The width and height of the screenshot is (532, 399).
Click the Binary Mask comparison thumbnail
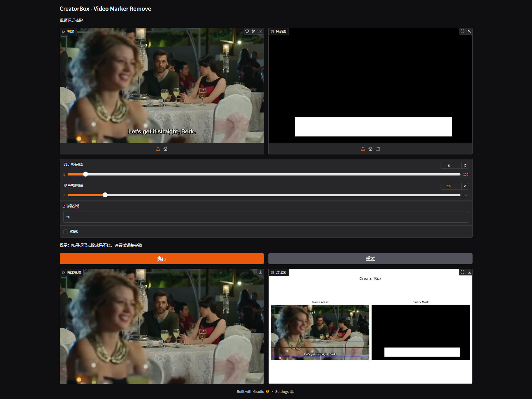421,332
